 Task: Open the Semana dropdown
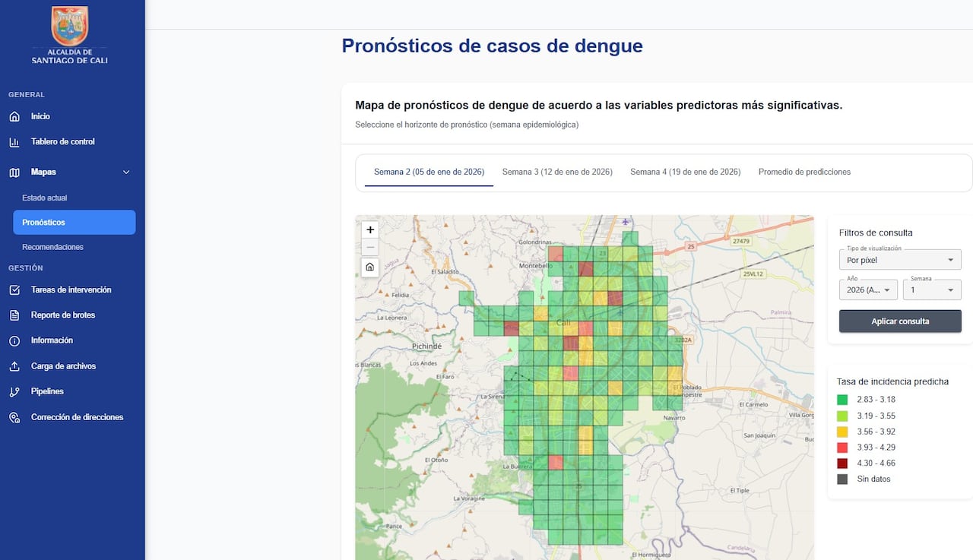tap(932, 289)
